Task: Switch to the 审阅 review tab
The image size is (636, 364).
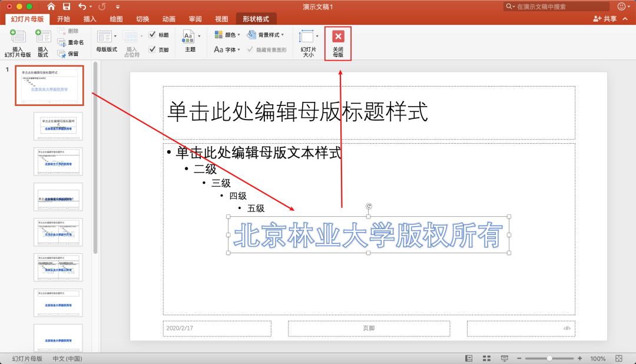Action: click(195, 19)
